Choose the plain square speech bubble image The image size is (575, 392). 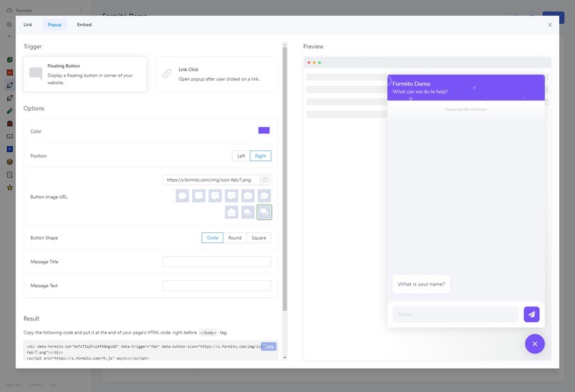pos(199,195)
